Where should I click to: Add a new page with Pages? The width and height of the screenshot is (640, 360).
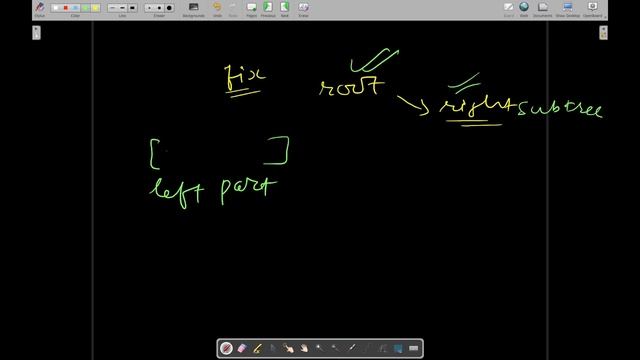(x=251, y=9)
